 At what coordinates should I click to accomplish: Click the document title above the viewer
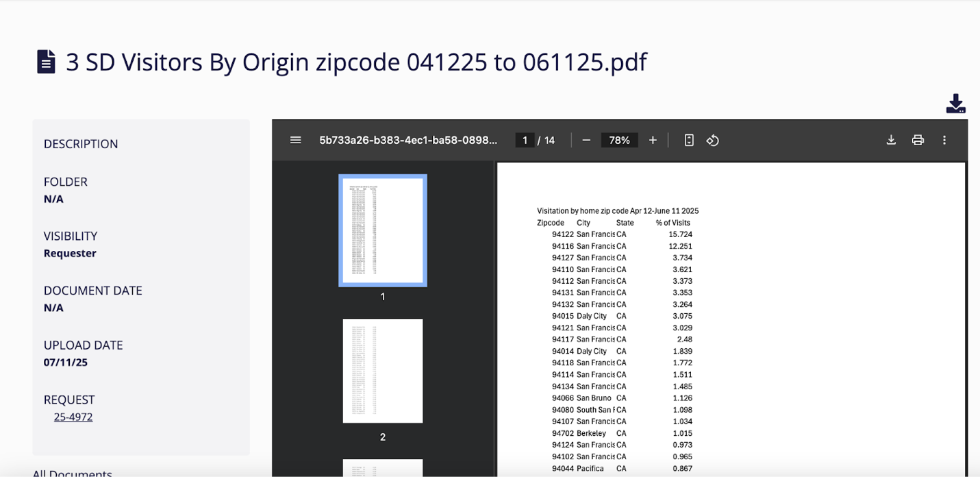point(355,62)
